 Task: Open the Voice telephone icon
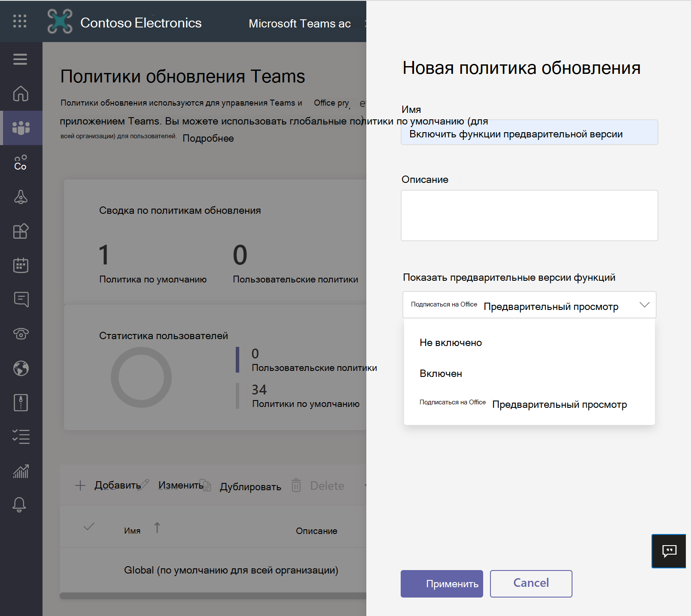21,334
